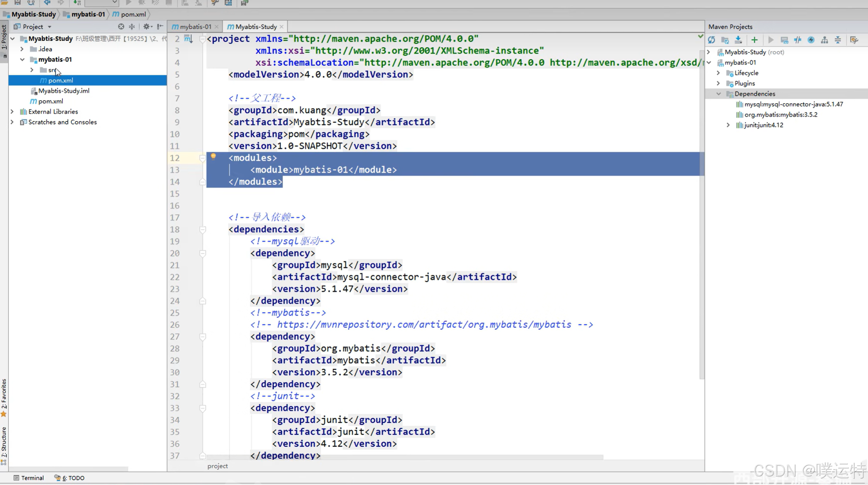This screenshot has width=868, height=485.
Task: Reimport all Maven projects with refresh icon
Action: click(x=712, y=40)
